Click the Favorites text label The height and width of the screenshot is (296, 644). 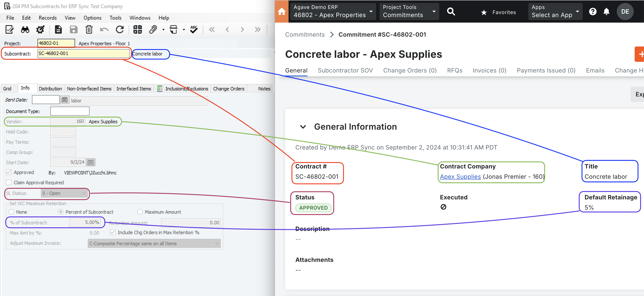click(504, 12)
